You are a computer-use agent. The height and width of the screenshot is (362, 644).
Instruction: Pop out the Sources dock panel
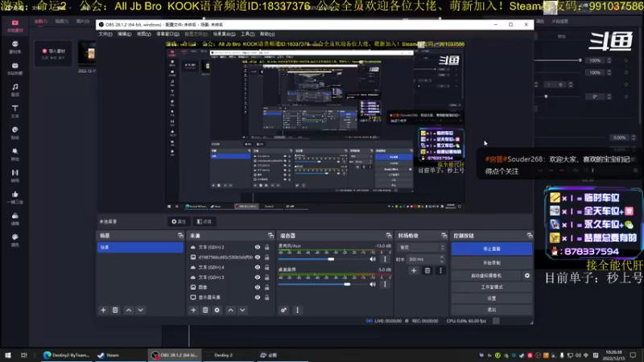270,236
